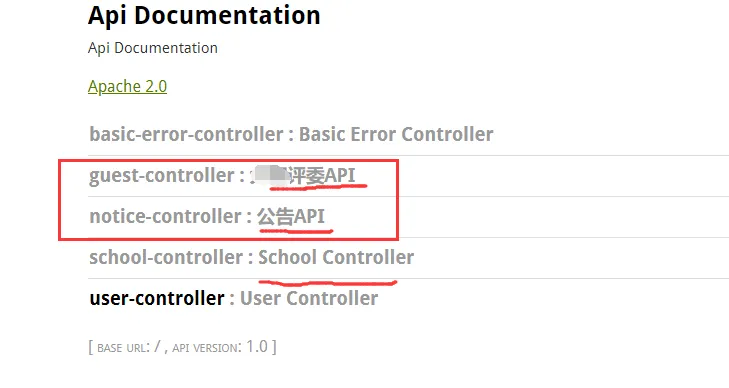The width and height of the screenshot is (729, 388).
Task: Click the colon after user-controller
Action: click(232, 300)
